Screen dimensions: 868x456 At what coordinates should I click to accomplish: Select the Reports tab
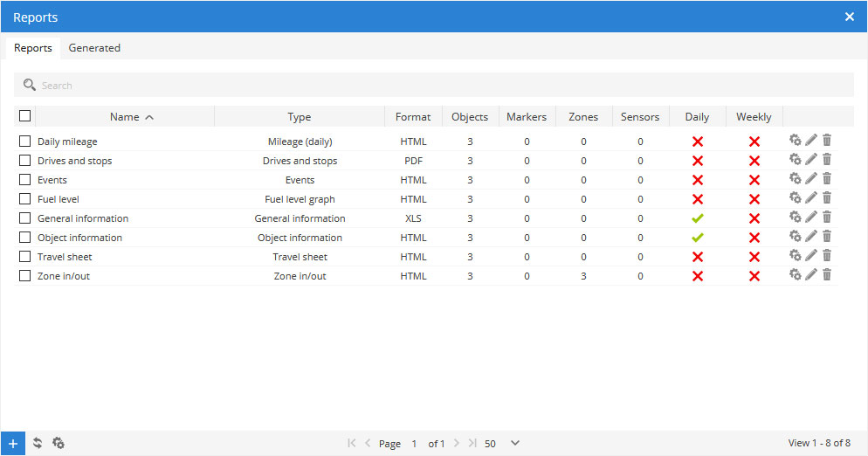tap(32, 48)
